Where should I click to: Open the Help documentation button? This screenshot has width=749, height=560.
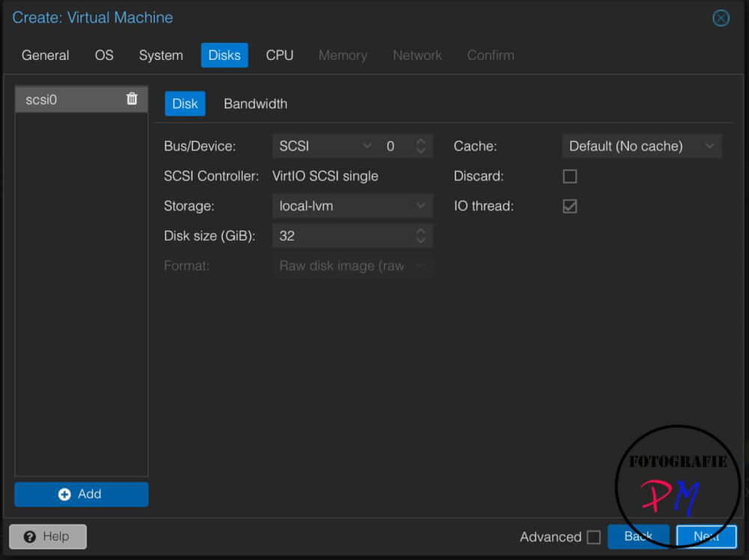point(48,537)
